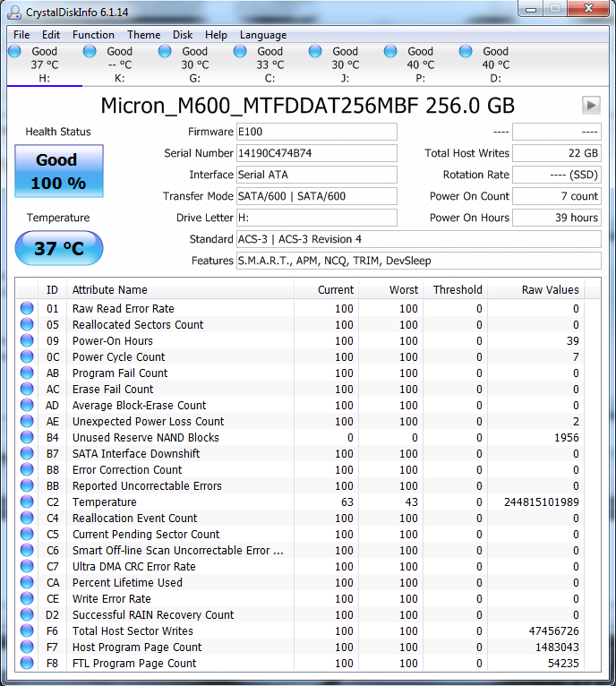Open the Function menu

pyautogui.click(x=93, y=35)
